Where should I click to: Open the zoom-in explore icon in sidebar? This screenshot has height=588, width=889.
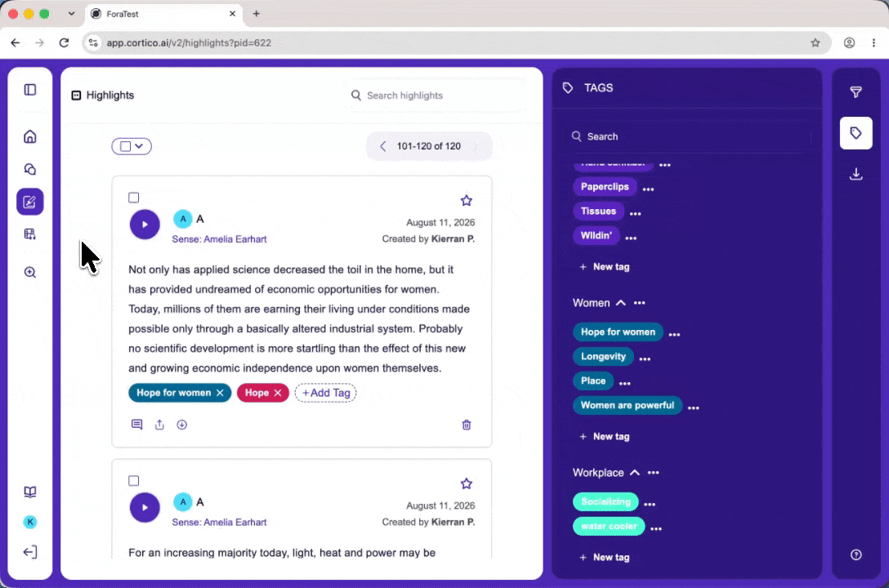point(30,273)
